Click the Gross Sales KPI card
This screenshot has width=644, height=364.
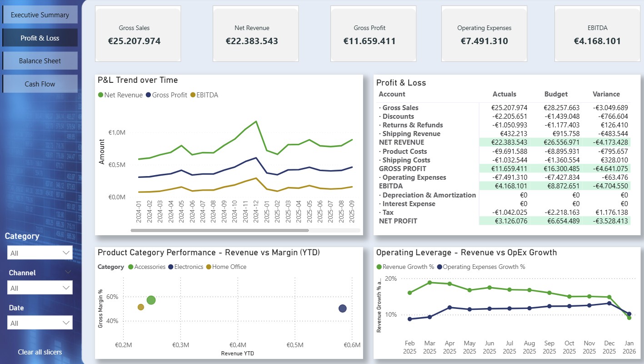coord(138,33)
